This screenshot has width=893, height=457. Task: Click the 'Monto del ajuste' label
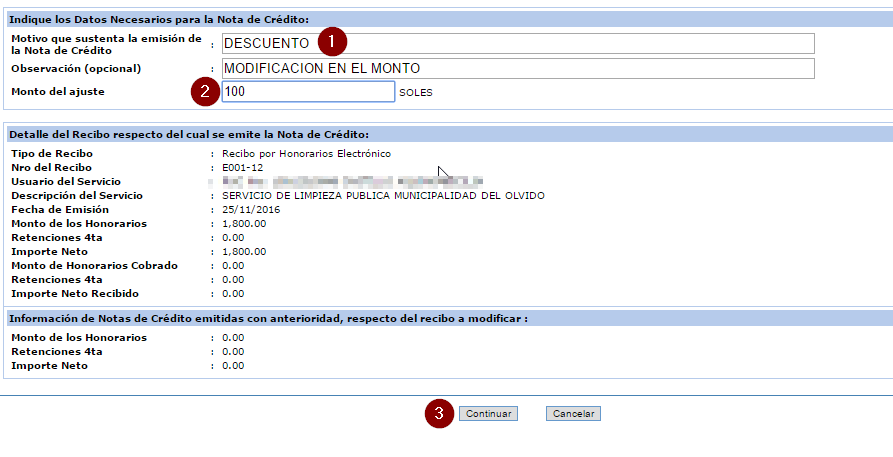pos(58,92)
